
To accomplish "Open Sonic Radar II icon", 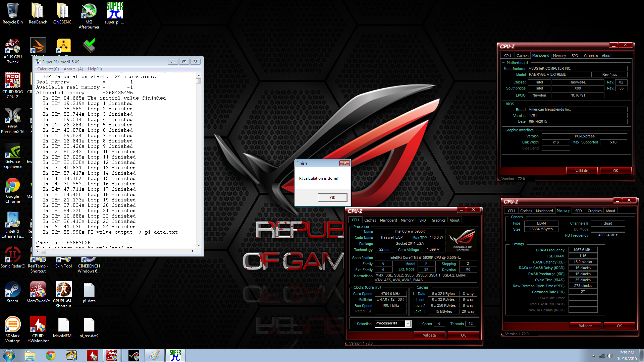I will [x=13, y=257].
